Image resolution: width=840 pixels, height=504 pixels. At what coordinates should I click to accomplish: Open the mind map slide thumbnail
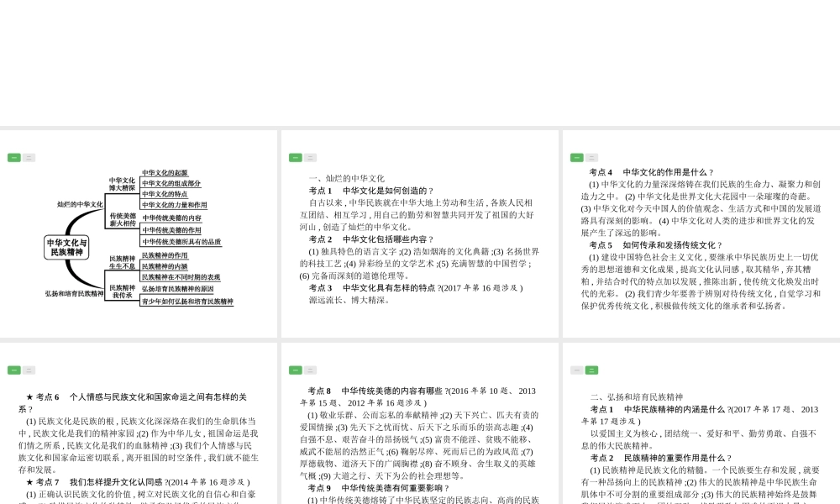tap(139, 234)
